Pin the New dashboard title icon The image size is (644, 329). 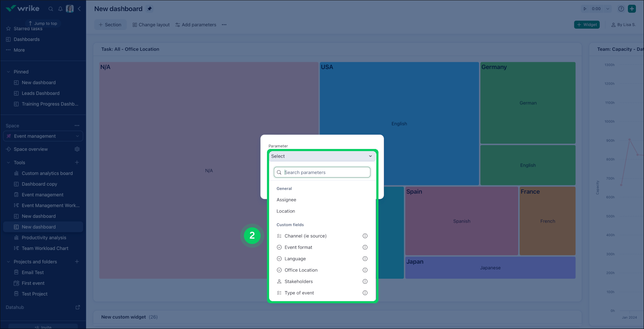[x=150, y=9]
